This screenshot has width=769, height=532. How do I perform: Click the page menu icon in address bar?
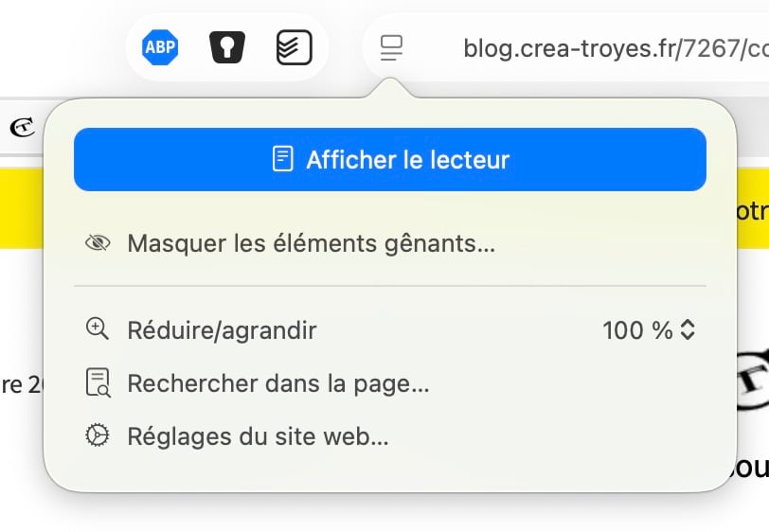click(x=391, y=47)
